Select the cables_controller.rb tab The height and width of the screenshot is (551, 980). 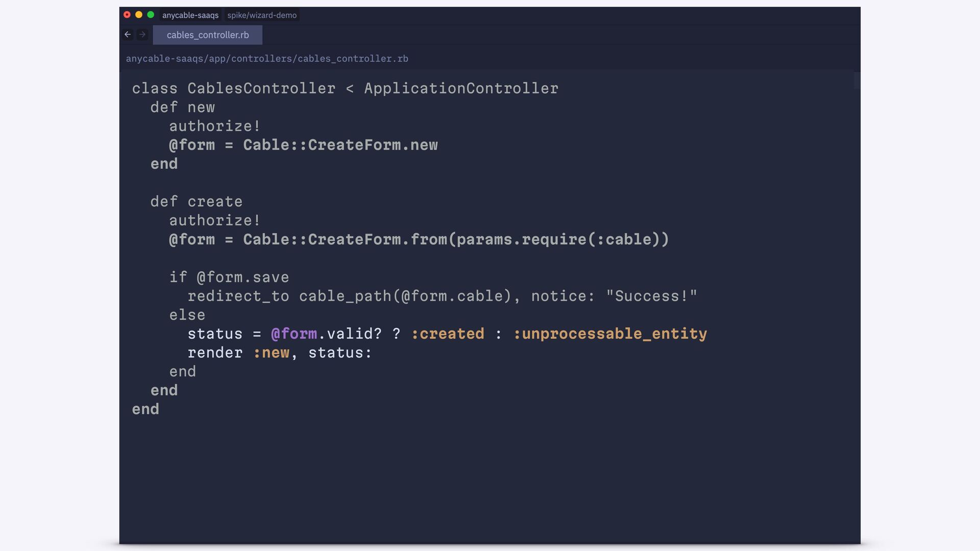click(x=208, y=35)
